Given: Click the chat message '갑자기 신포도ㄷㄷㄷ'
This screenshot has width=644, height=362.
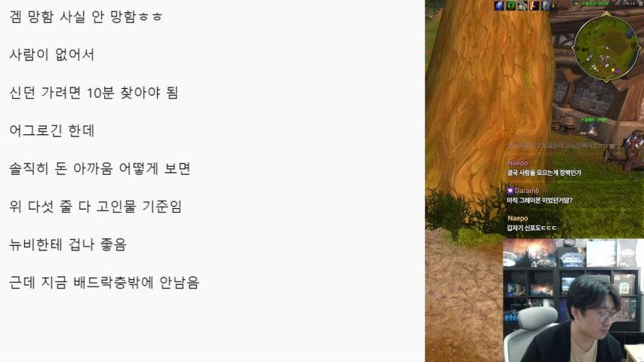Looking at the screenshot, I should tap(532, 228).
